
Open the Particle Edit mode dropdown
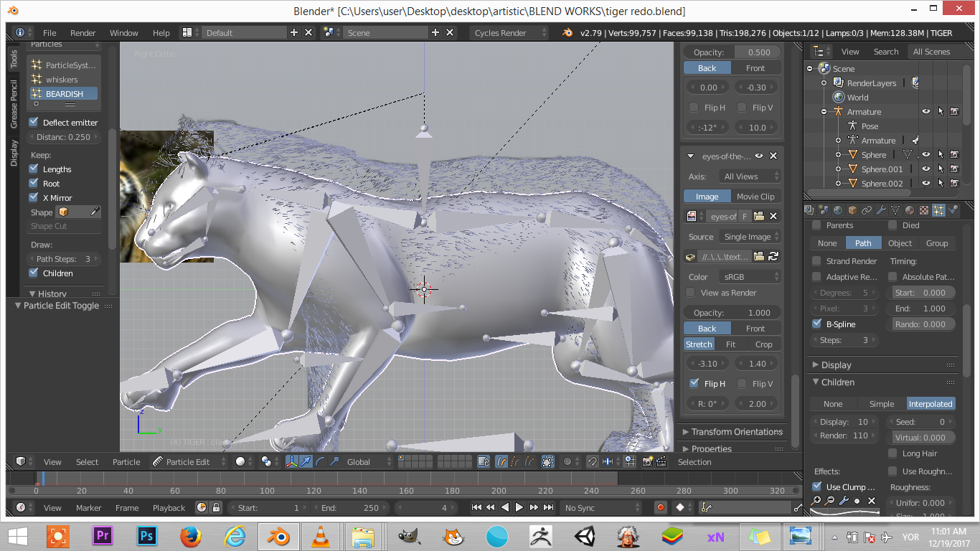(x=189, y=461)
